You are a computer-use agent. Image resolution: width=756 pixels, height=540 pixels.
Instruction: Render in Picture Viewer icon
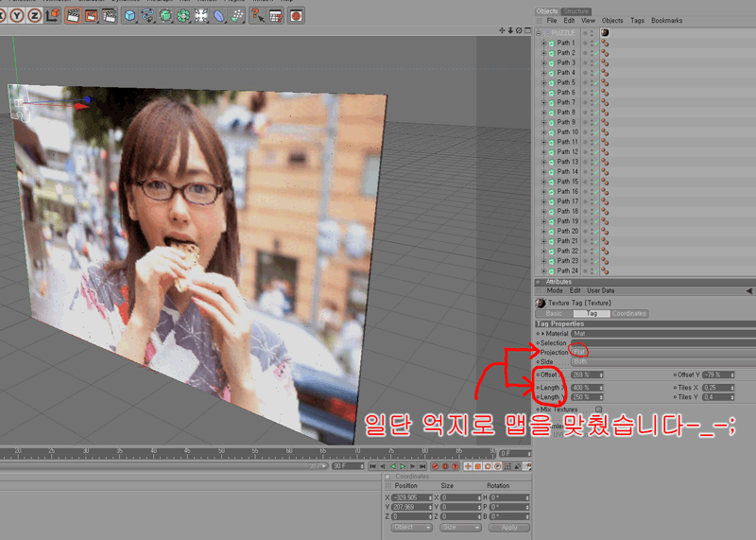click(x=91, y=16)
